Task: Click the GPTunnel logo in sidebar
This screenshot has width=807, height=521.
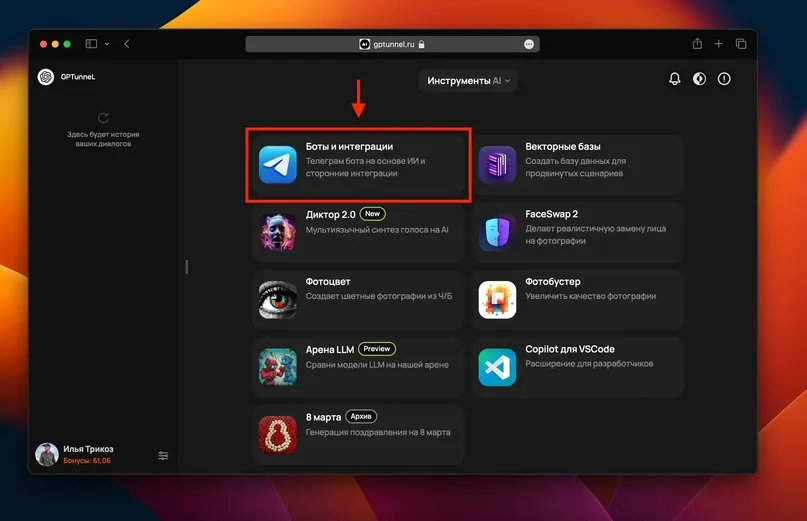Action: coord(46,77)
